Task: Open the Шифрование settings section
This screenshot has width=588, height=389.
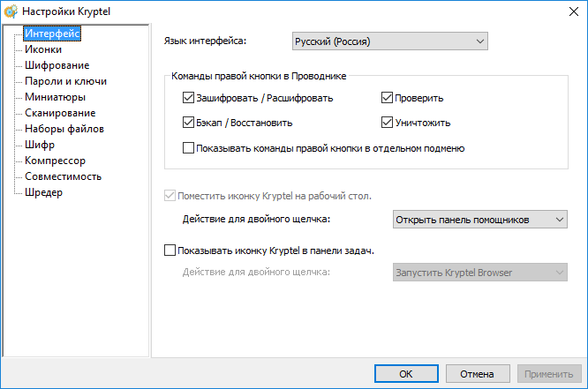Action: pos(57,65)
